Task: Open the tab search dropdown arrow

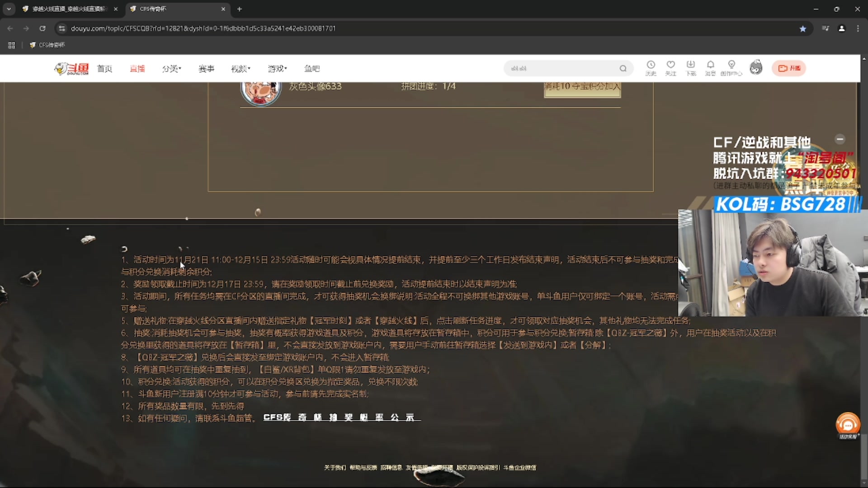Action: pyautogui.click(x=9, y=9)
